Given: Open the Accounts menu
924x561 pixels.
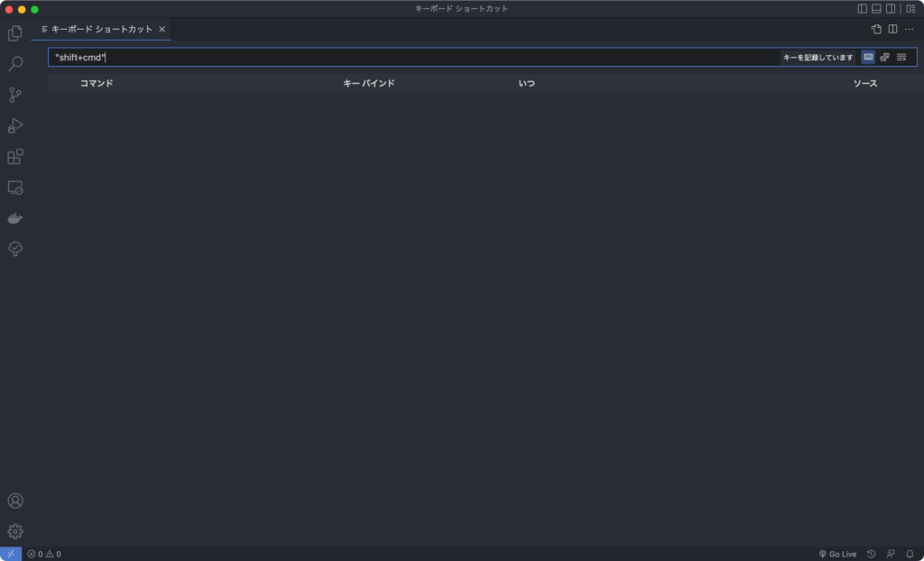Looking at the screenshot, I should (14, 500).
